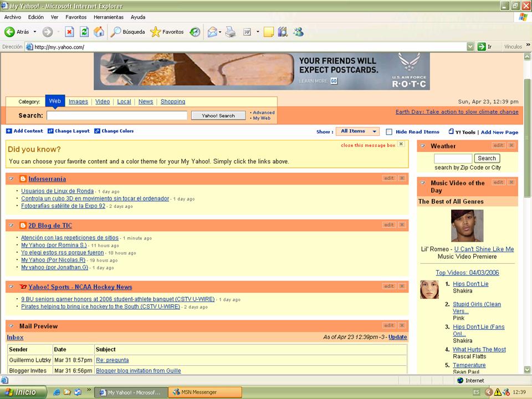Click the Lil' Romeo video thumbnail
Screen dimensions: 532x399
(x=467, y=226)
